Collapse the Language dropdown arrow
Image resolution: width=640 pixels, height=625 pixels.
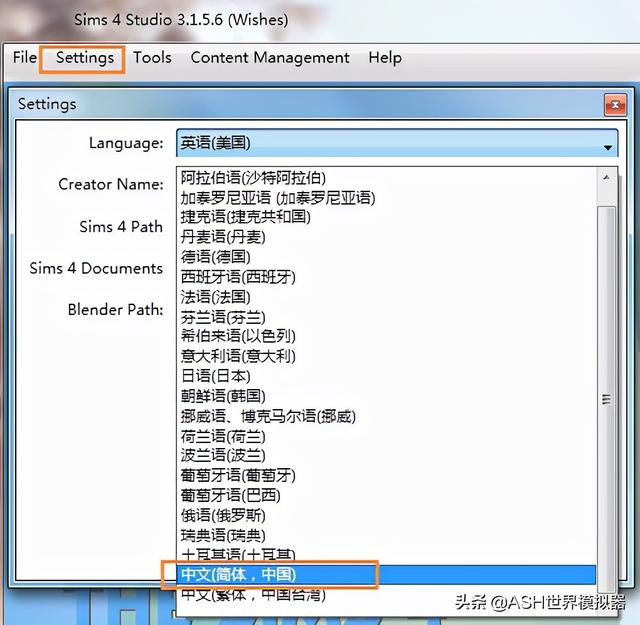coord(607,146)
